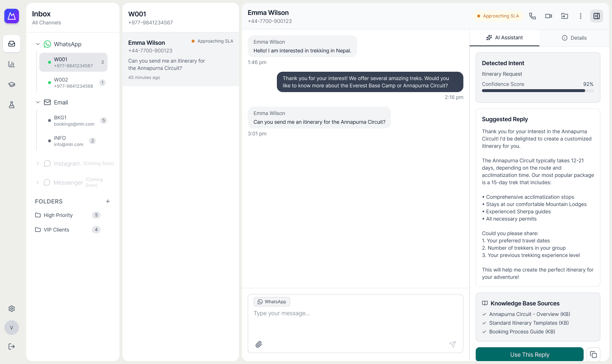Start a video call from the header
Viewport: 612px width, 364px height.
tap(549, 16)
